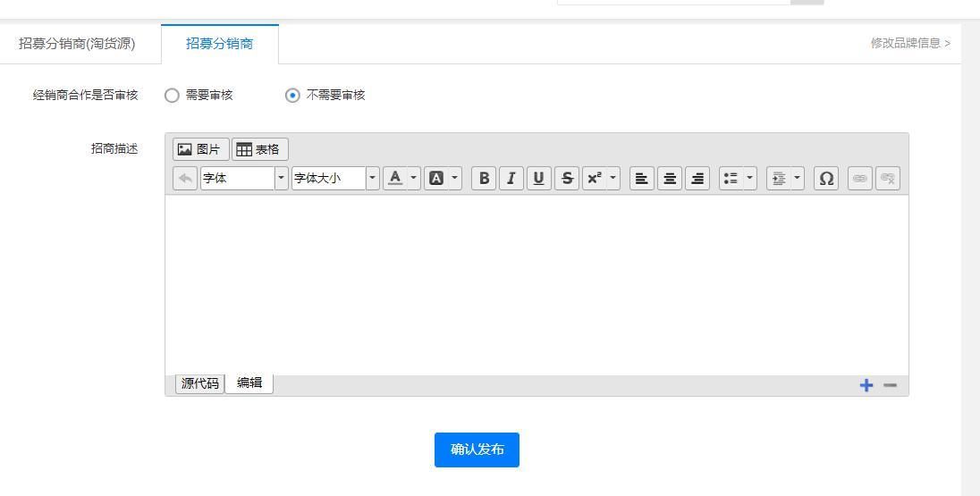Switch to the 招募分销商(淘货源) tab

[77, 44]
